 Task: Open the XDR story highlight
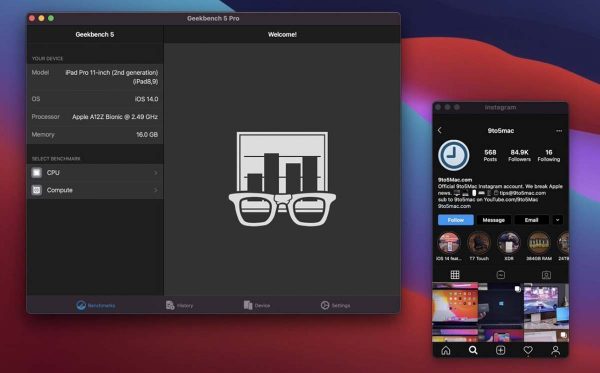coord(509,246)
